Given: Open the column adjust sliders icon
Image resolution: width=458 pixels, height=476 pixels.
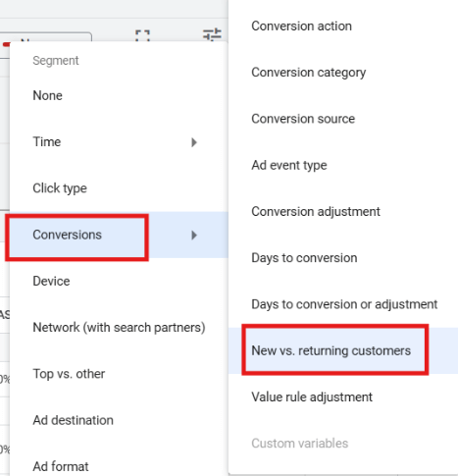Looking at the screenshot, I should [212, 34].
